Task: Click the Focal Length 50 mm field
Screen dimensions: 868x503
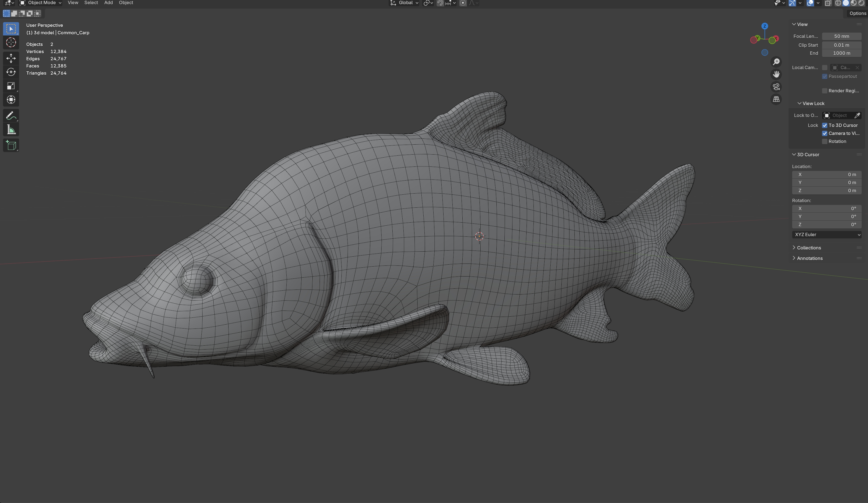Action: [841, 36]
